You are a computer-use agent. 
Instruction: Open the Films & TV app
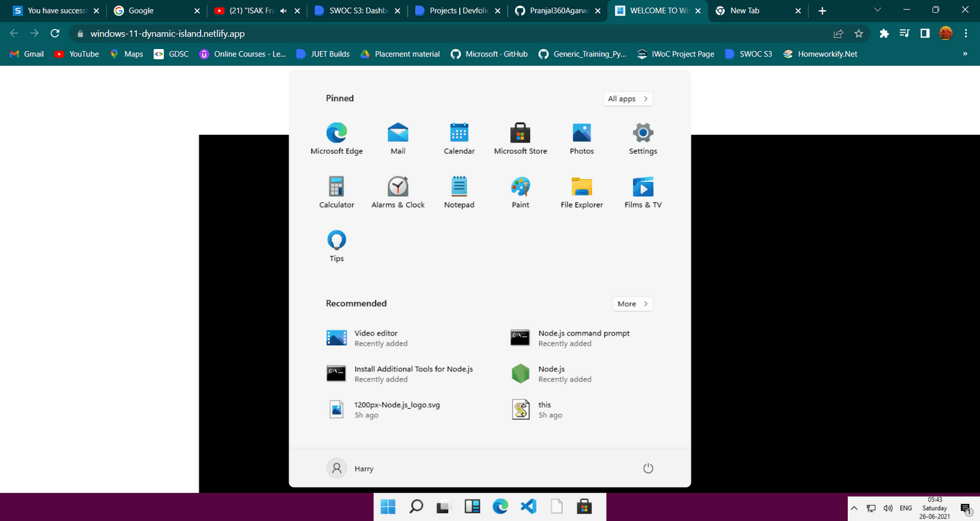pyautogui.click(x=643, y=192)
